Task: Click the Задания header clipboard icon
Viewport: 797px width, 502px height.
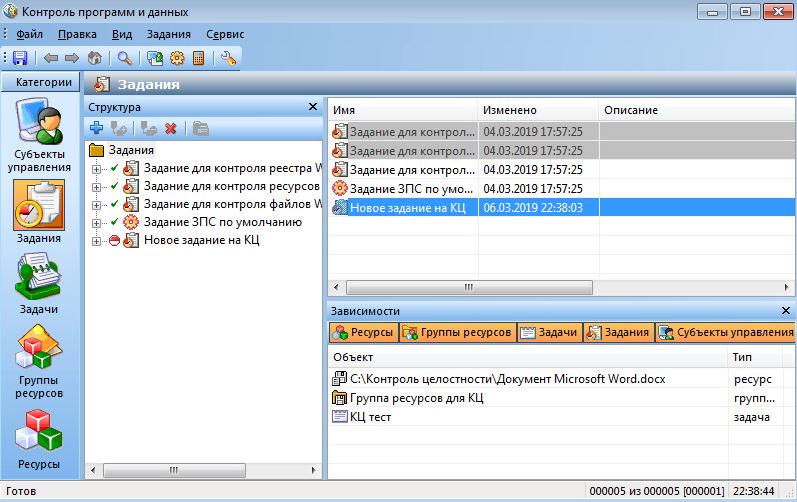Action: pyautogui.click(x=102, y=84)
